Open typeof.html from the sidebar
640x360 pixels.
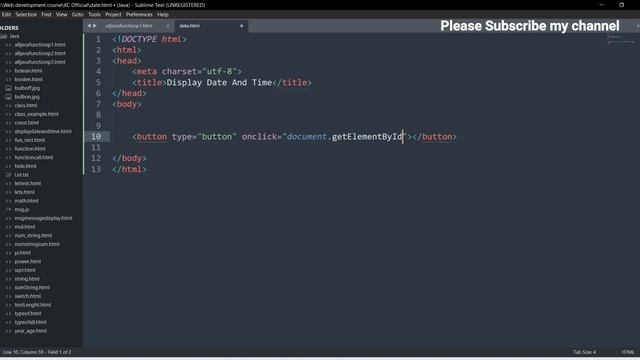28,313
